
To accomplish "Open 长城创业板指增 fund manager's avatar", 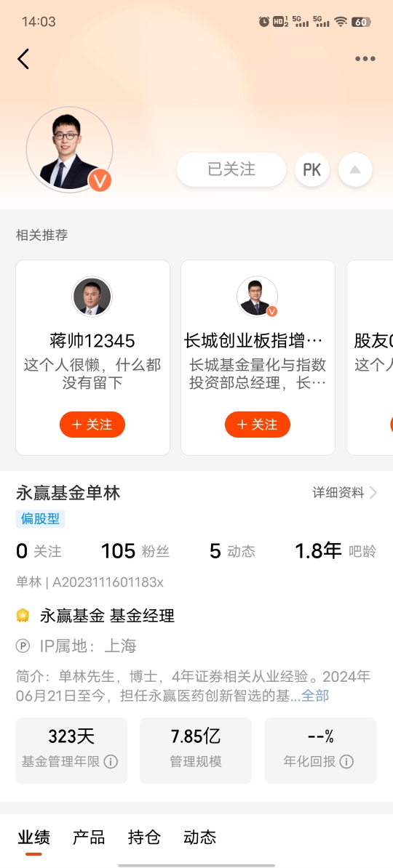I will click(257, 297).
